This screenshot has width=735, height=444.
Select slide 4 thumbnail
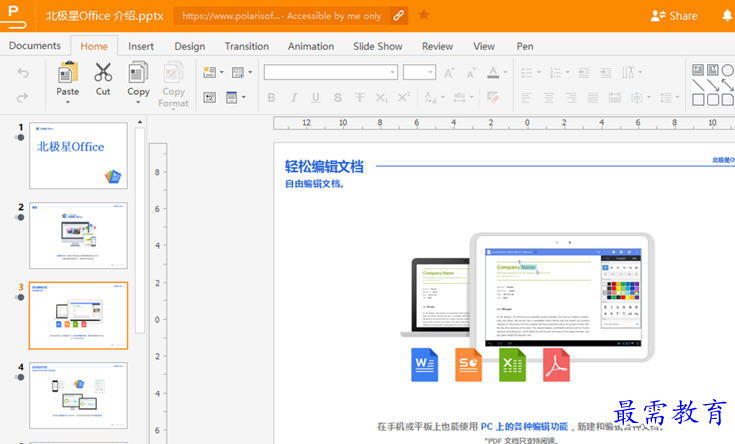78,395
